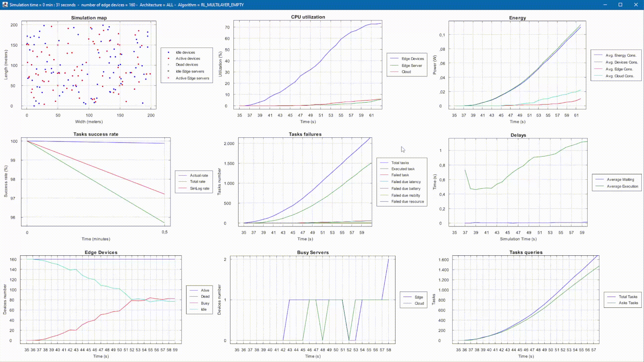Image resolution: width=644 pixels, height=362 pixels.
Task: Click the SimLog rate legend entry
Action: (x=199, y=188)
